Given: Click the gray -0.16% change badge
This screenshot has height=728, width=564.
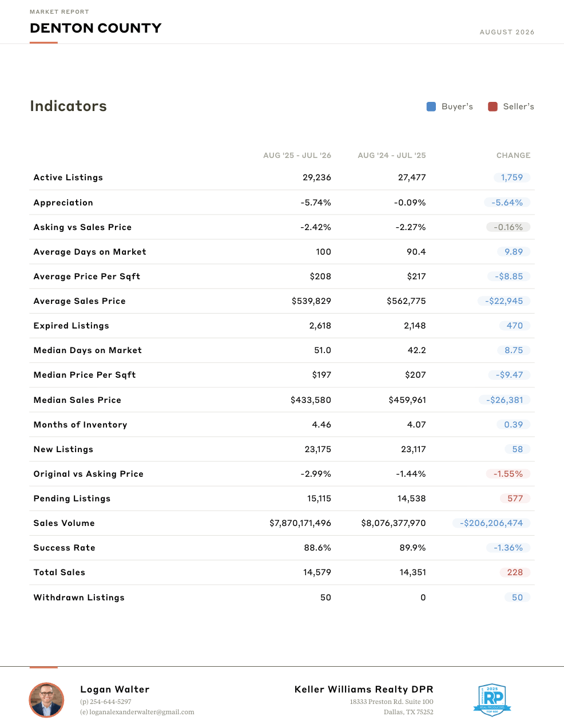Looking at the screenshot, I should click(509, 227).
